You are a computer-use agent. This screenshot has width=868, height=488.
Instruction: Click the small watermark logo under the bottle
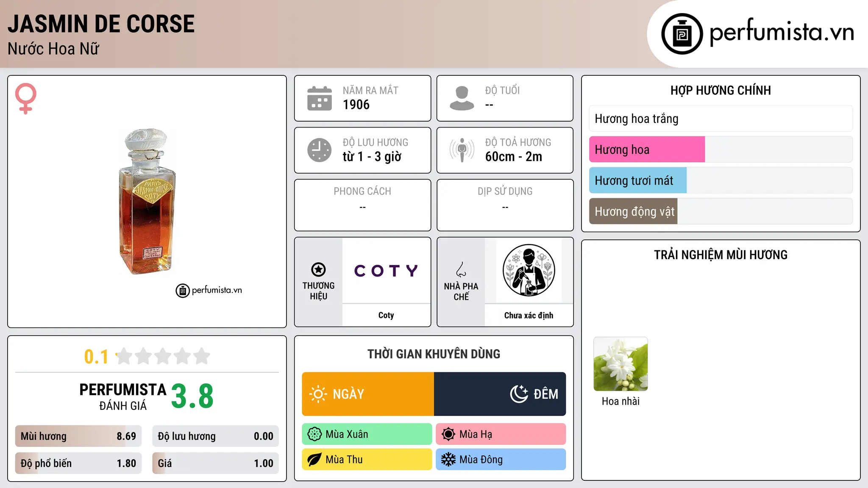[209, 291]
